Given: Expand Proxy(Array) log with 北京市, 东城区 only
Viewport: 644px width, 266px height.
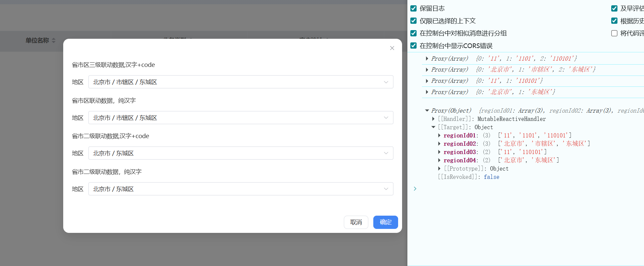Looking at the screenshot, I should [x=427, y=92].
